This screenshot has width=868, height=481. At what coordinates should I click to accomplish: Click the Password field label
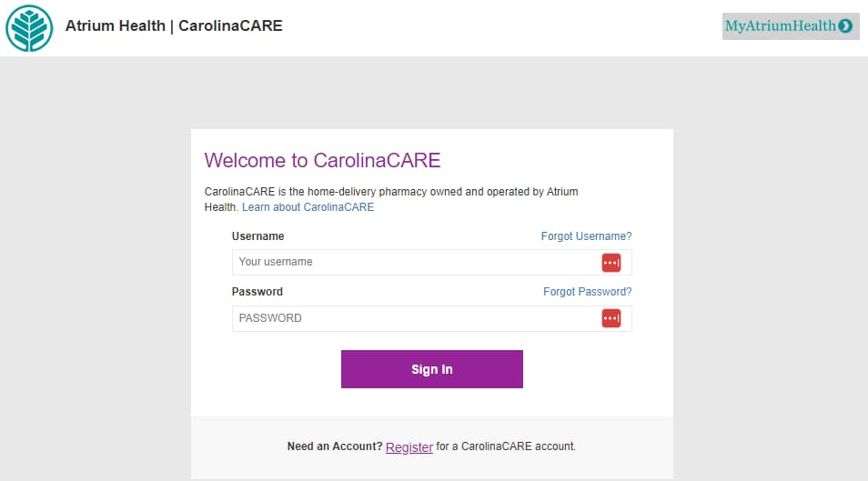[257, 292]
